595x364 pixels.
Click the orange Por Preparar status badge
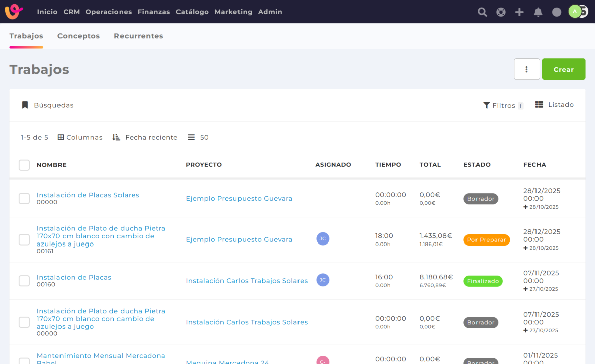pyautogui.click(x=486, y=240)
